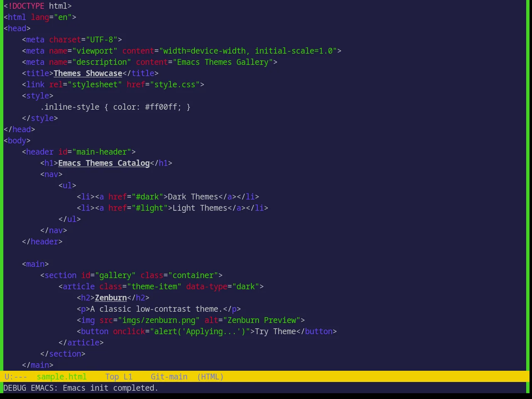The image size is (532, 399).
Task: Click the closing </article> tag
Action: [x=81, y=342]
